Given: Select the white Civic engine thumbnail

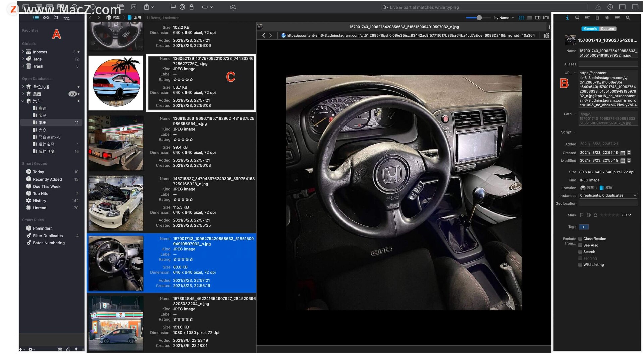Looking at the screenshot, I should [x=116, y=203].
